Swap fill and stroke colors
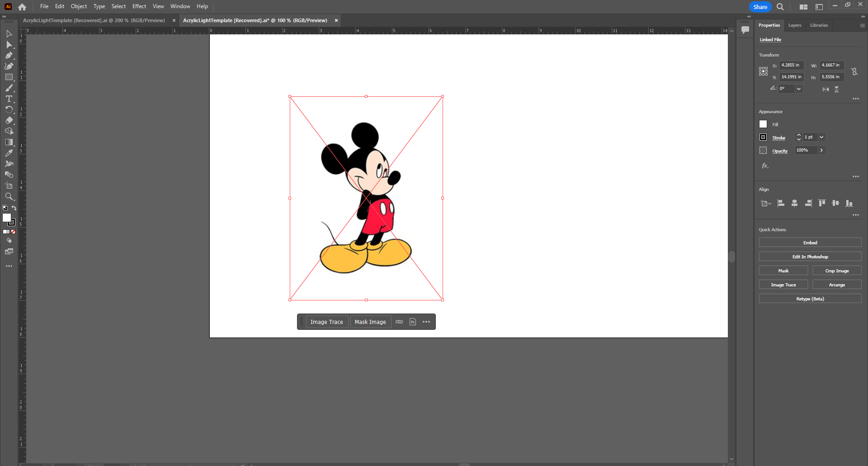Screen dimensions: 868x466 pyautogui.click(x=14, y=208)
